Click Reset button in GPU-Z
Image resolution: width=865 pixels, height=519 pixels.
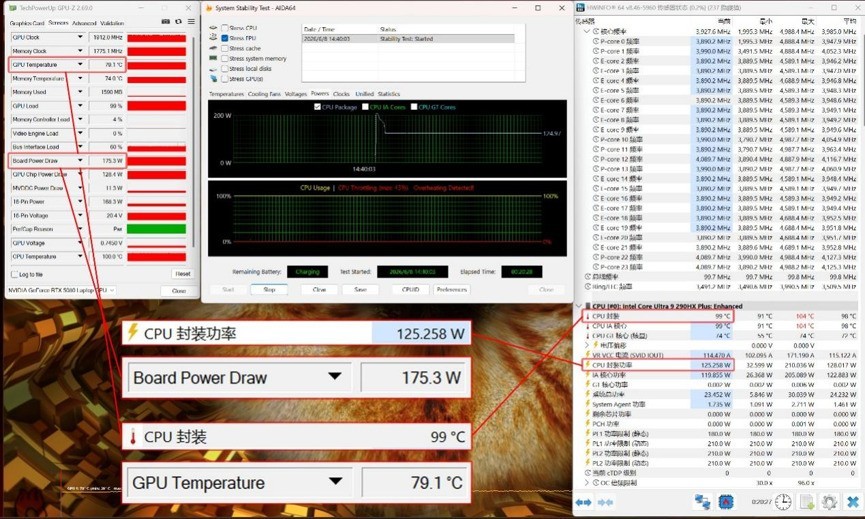tap(183, 274)
